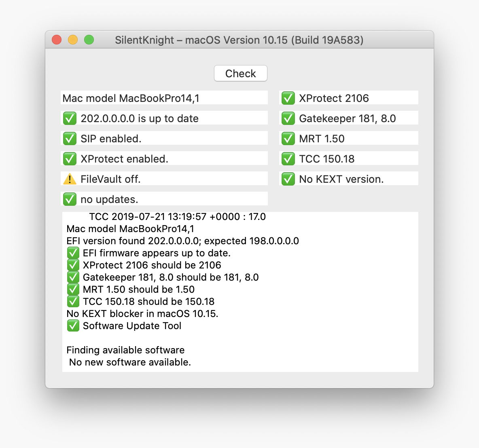Click the No new software available text
The image size is (479, 448).
click(130, 362)
